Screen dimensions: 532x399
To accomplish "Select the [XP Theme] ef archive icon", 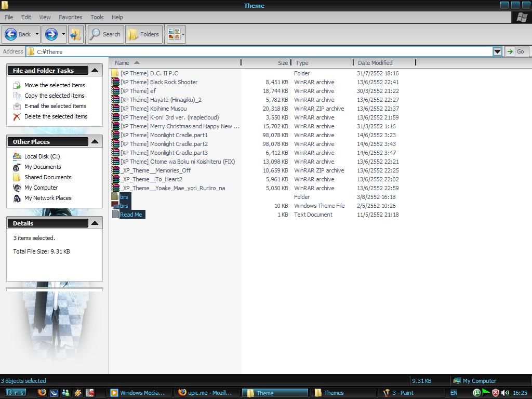I will click(115, 90).
